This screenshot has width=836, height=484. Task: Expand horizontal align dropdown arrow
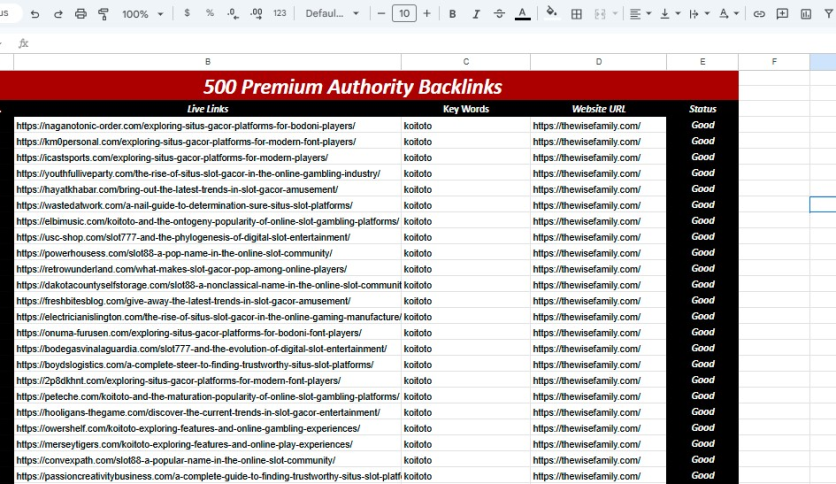click(649, 14)
